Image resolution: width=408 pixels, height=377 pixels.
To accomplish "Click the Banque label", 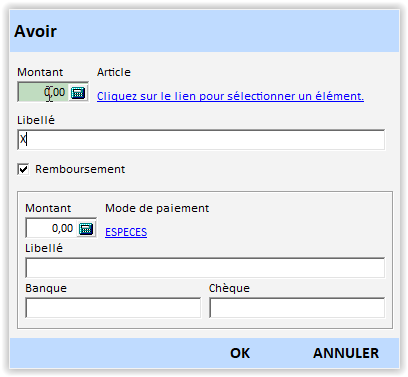I will coord(46,288).
